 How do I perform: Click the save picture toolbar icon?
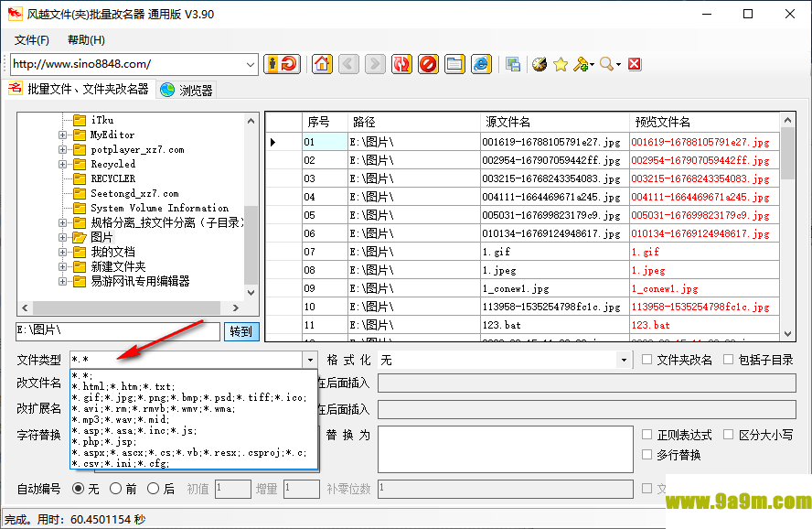point(513,64)
